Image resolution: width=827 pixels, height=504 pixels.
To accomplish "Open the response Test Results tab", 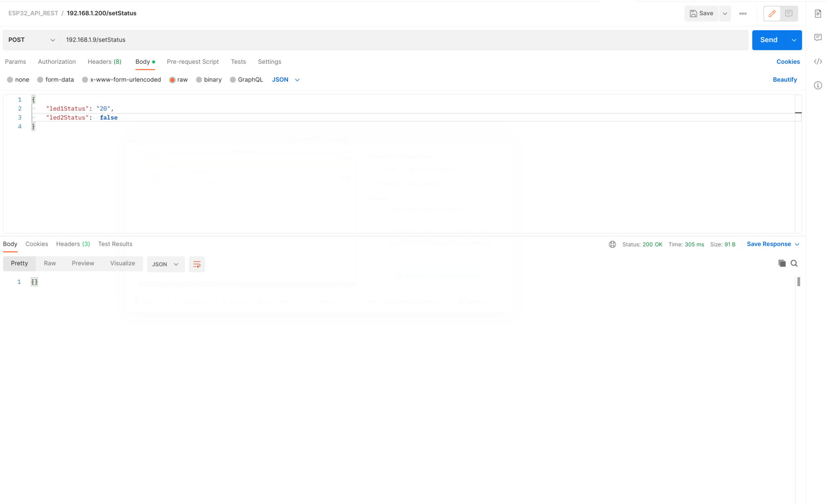I will [115, 244].
